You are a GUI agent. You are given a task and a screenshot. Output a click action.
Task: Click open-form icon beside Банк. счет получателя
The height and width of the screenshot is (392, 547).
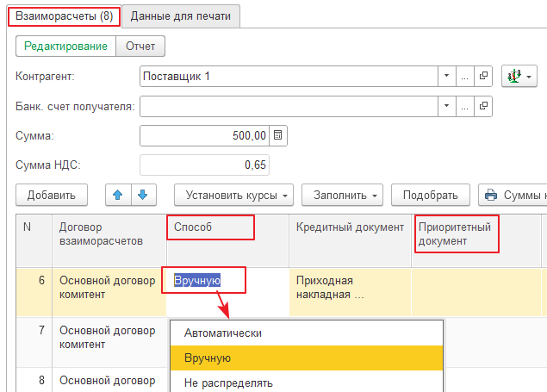483,106
